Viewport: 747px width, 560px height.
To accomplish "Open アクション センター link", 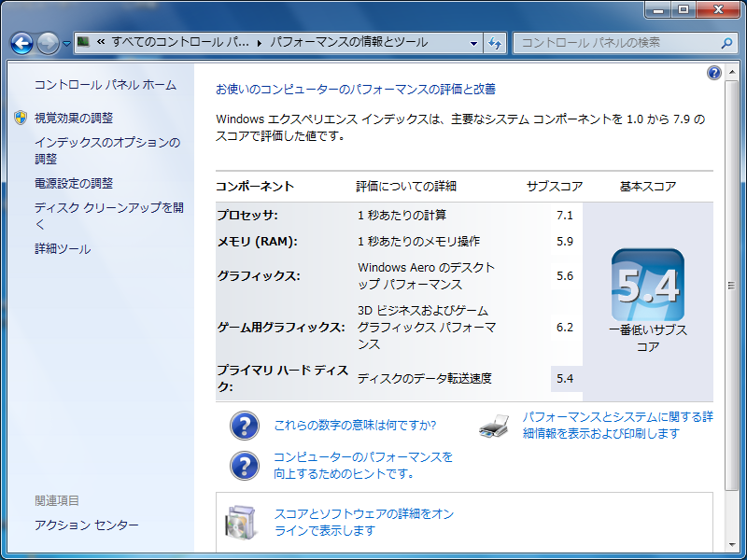I will [87, 525].
